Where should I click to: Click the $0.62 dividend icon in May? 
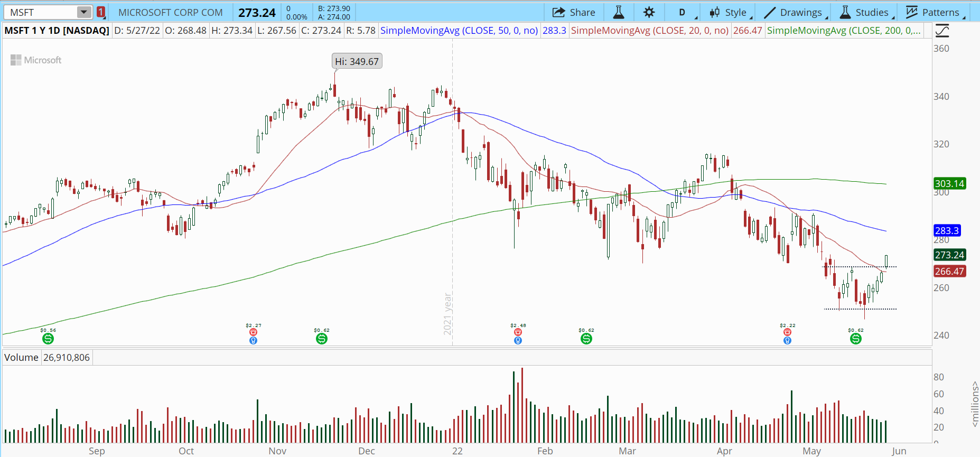pos(856,339)
